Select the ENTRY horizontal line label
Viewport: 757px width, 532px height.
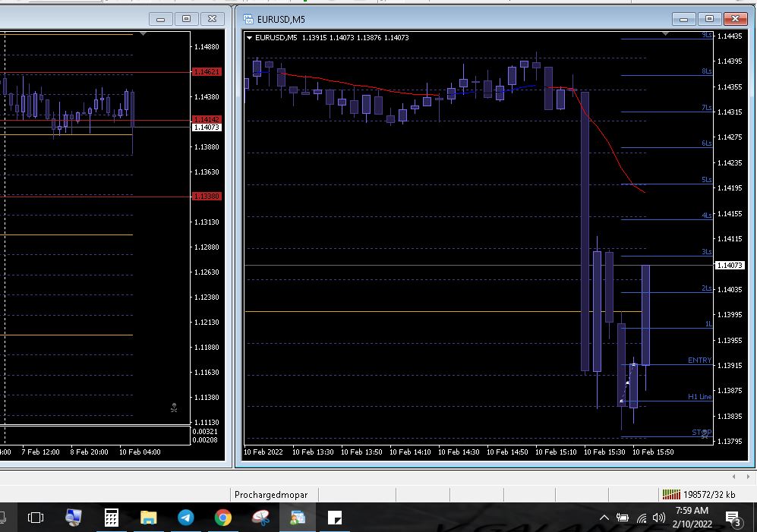click(699, 360)
